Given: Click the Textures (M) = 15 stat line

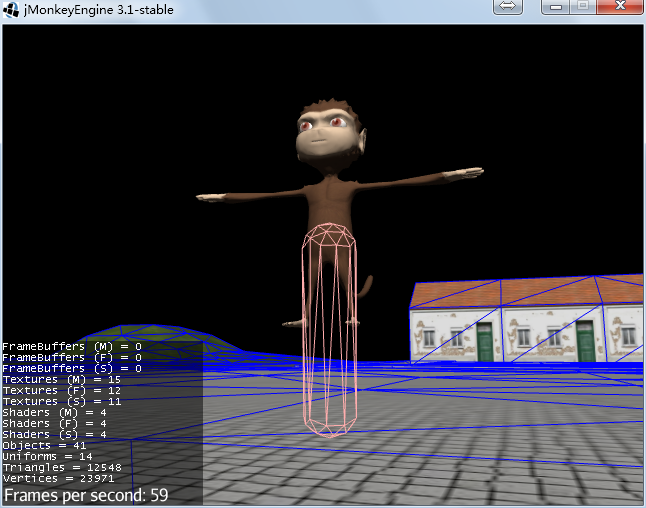Looking at the screenshot, I should 62,380.
